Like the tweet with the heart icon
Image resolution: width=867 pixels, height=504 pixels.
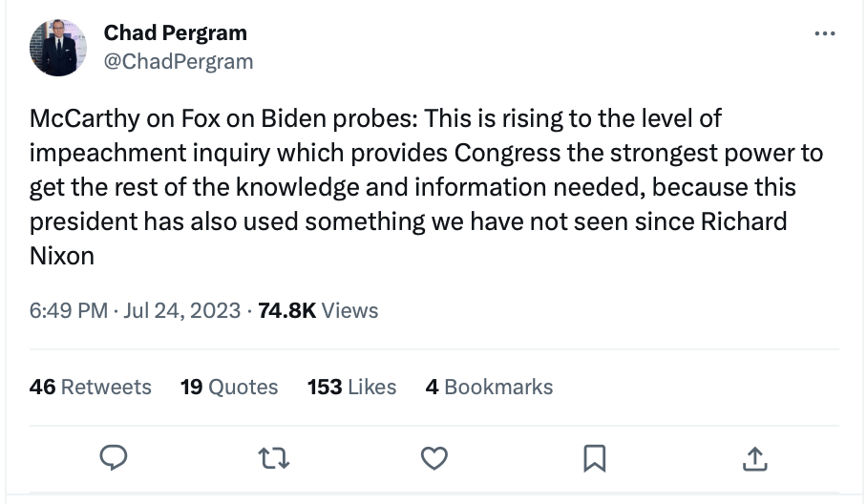(434, 459)
